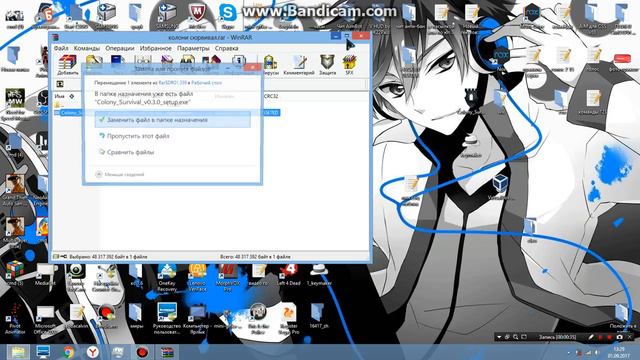Open the 16417_ch desktop folder
The image size is (640, 360).
tap(319, 316)
